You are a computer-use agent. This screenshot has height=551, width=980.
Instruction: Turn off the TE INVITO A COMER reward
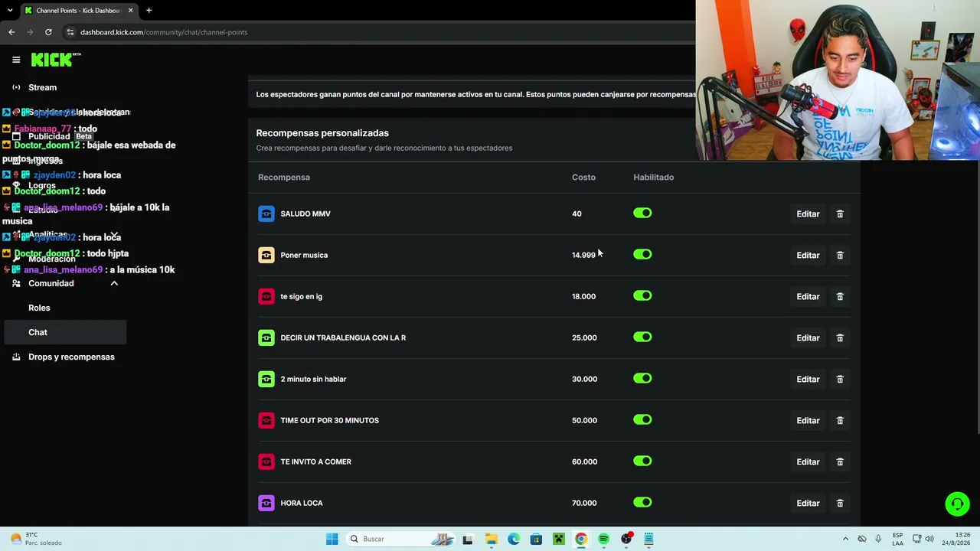[x=642, y=461]
